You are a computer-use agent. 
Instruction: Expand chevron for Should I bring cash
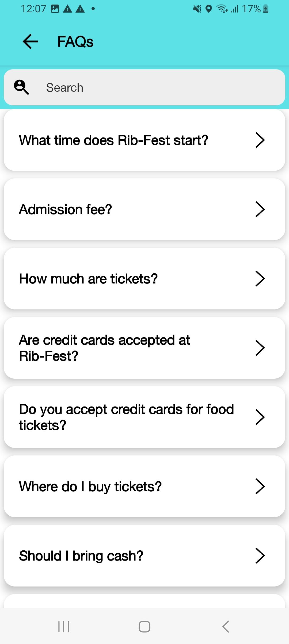tap(260, 556)
